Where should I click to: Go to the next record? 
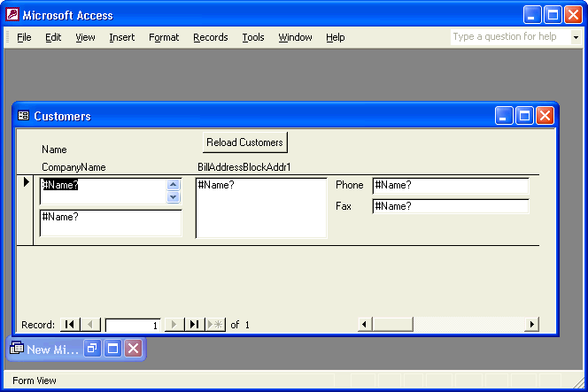click(174, 324)
